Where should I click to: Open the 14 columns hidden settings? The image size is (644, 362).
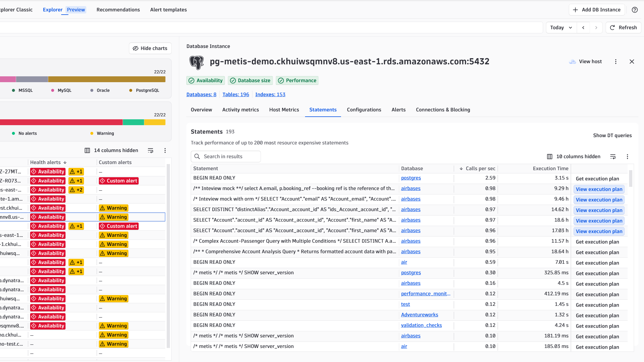pos(111,150)
